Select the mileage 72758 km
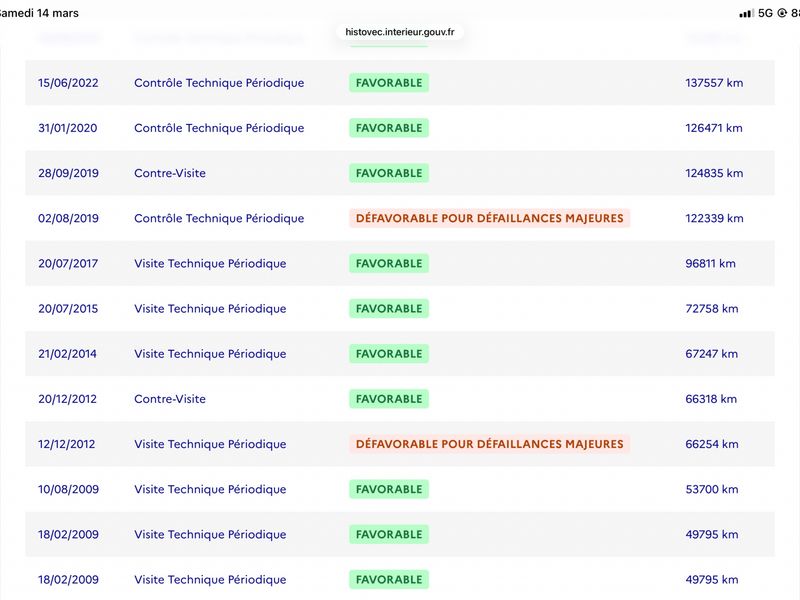The height and width of the screenshot is (600, 800). [x=712, y=309]
